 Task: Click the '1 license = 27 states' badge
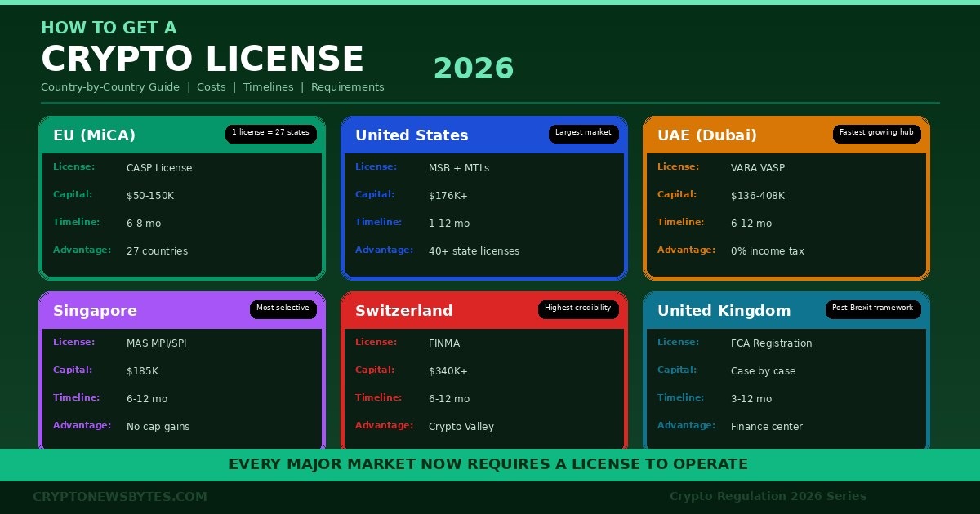pos(271,134)
